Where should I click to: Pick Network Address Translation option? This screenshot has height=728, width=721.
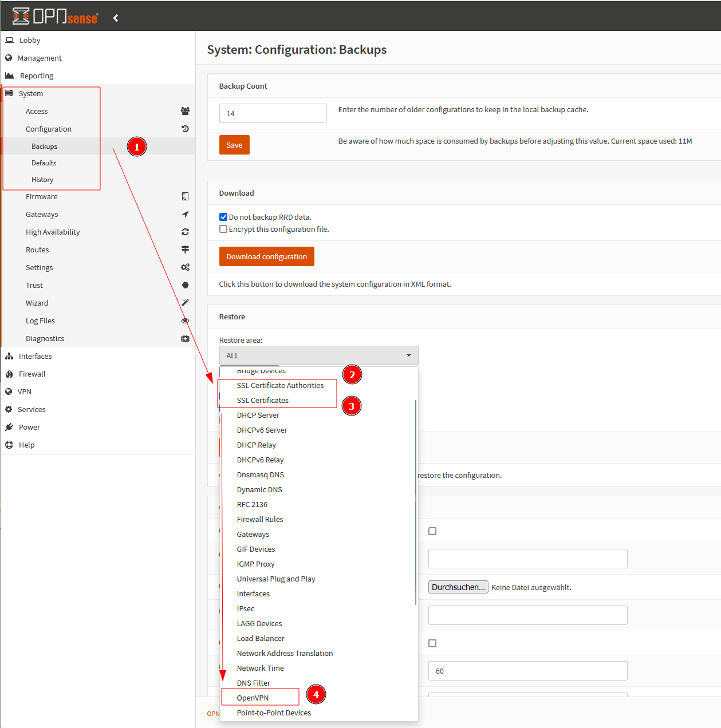tap(285, 653)
